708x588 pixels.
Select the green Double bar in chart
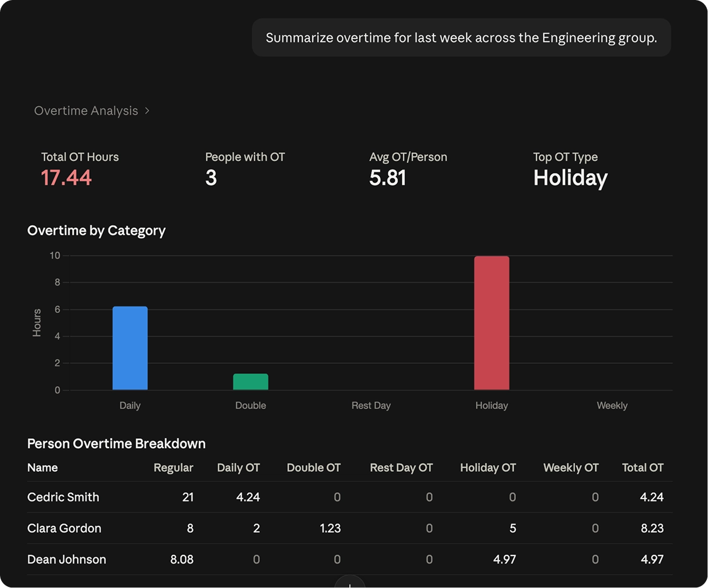(x=251, y=382)
